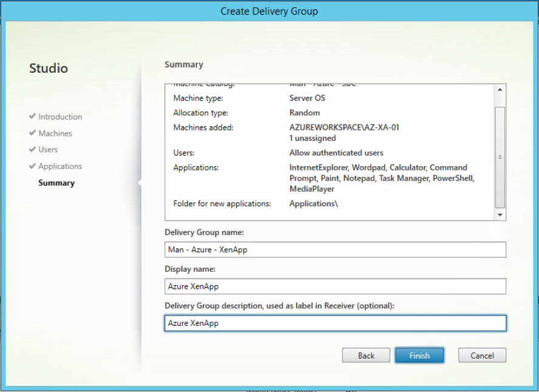Select 'AZUREWORKSPACE\AZ-XA-01' machine entry
The image size is (539, 392).
coord(344,127)
